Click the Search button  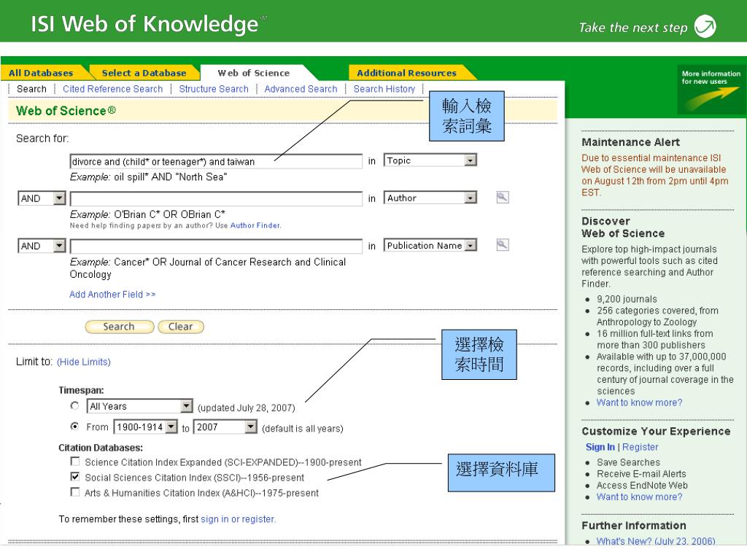pos(119,327)
